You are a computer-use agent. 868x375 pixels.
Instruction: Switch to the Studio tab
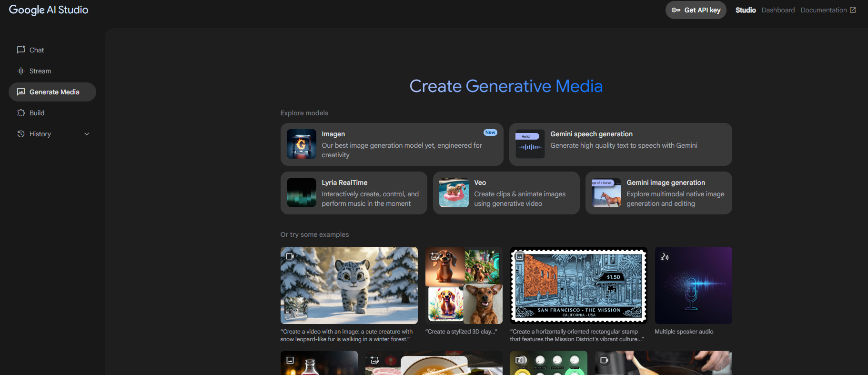pyautogui.click(x=746, y=10)
